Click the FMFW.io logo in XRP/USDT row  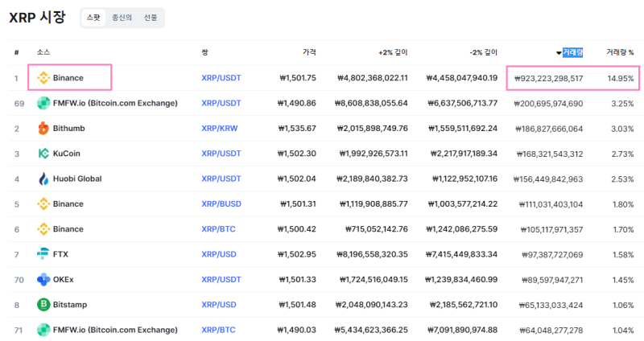point(43,103)
